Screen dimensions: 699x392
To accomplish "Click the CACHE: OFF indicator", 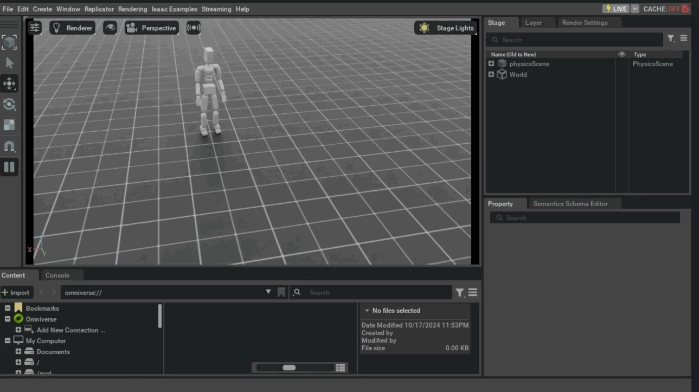I will 666,9.
